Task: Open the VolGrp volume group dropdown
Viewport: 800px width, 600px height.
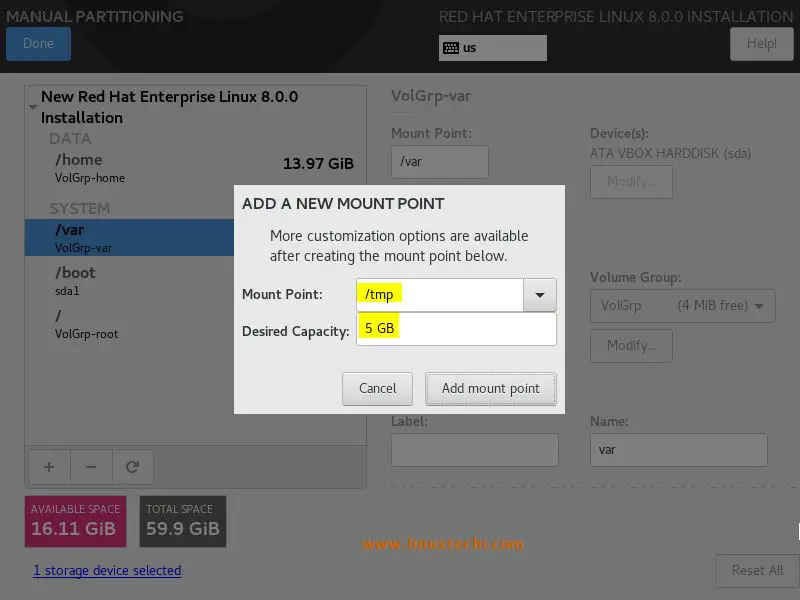Action: (x=683, y=306)
